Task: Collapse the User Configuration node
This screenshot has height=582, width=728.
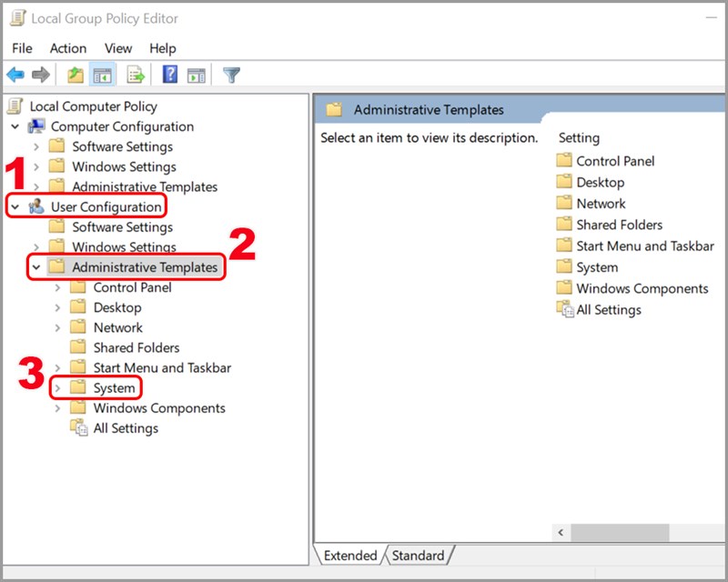Action: pyautogui.click(x=15, y=207)
